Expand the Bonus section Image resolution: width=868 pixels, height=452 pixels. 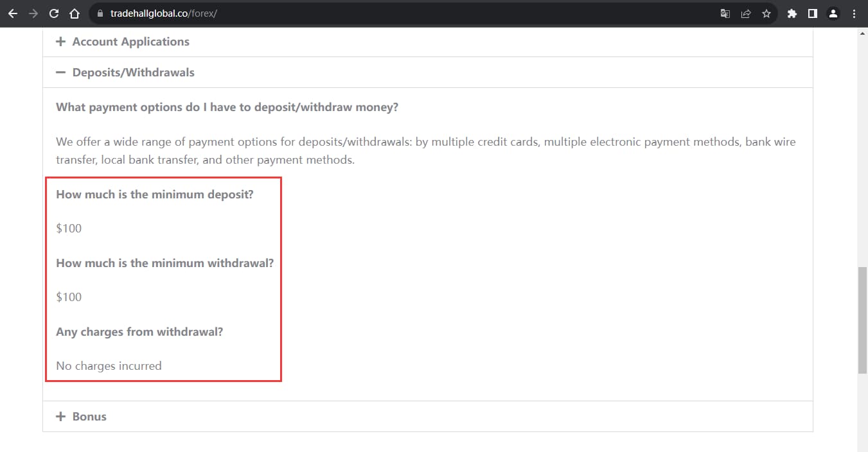coord(427,417)
